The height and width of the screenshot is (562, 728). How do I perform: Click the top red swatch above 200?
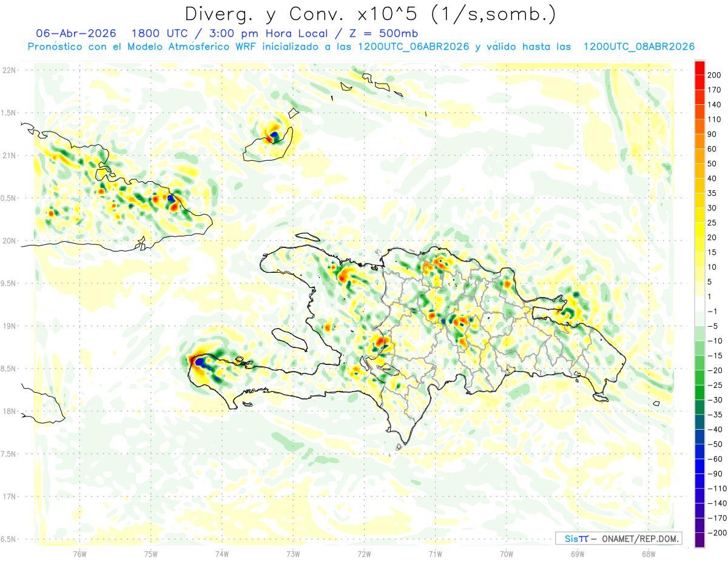(x=699, y=67)
